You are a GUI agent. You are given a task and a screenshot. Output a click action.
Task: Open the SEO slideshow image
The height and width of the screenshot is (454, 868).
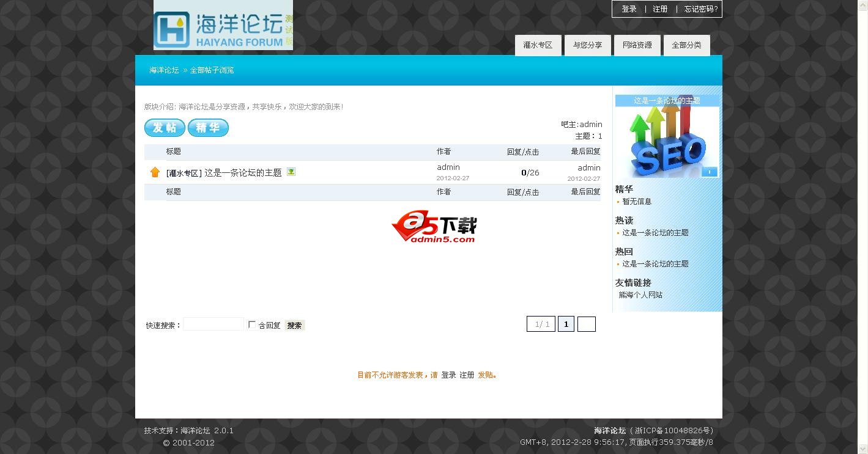(x=667, y=142)
